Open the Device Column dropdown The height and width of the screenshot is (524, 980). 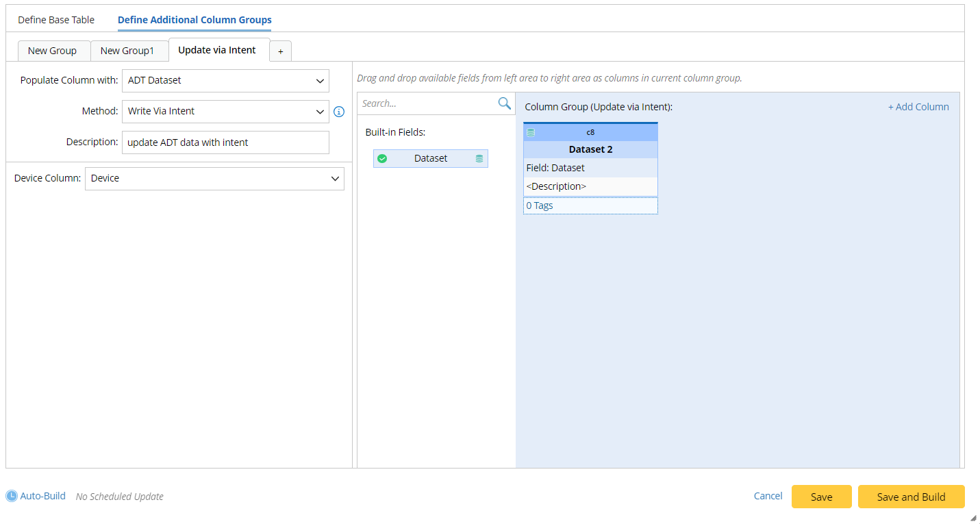pos(214,179)
